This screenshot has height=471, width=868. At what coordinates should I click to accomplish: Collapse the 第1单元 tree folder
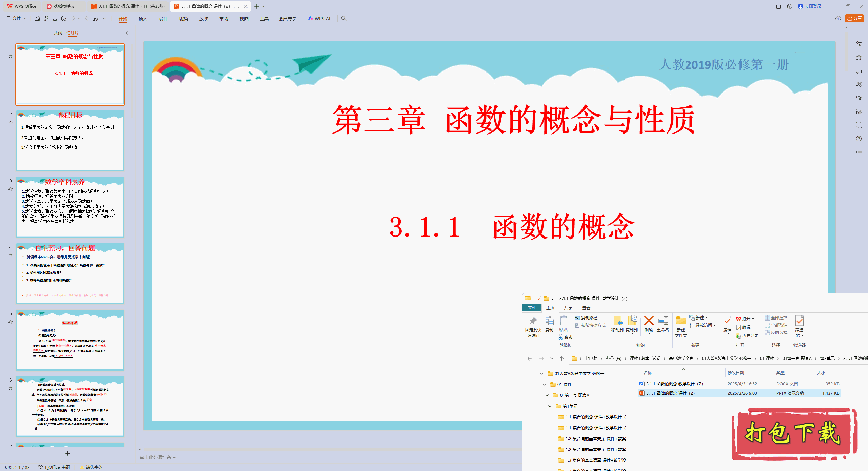click(x=550, y=406)
